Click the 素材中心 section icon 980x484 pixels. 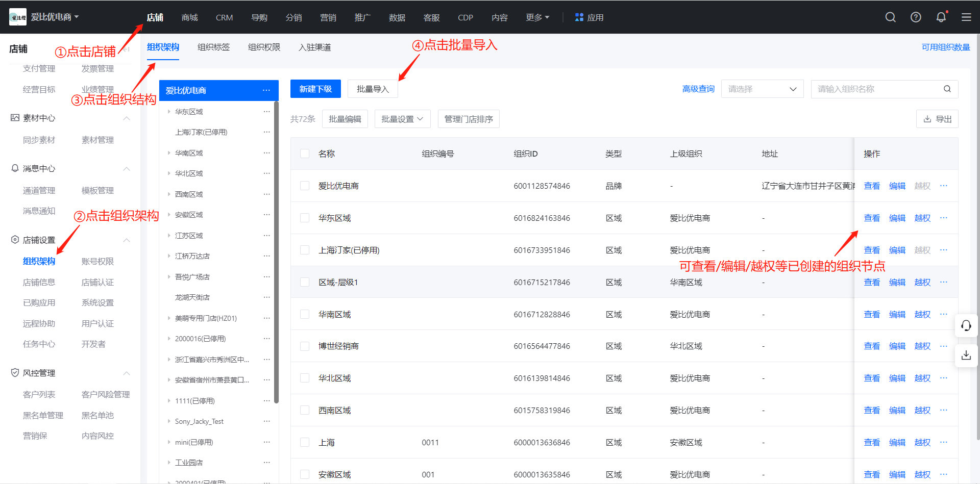coord(15,118)
